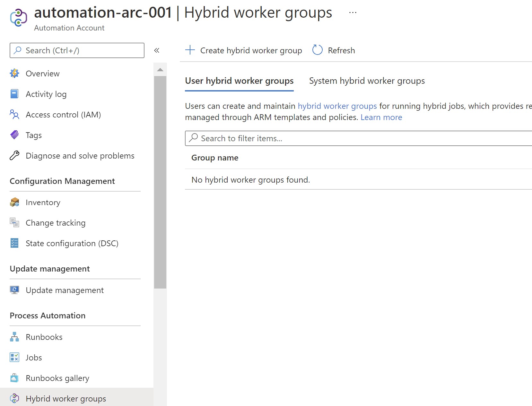Focus the Search to filter items field
This screenshot has width=532, height=406.
click(x=358, y=138)
